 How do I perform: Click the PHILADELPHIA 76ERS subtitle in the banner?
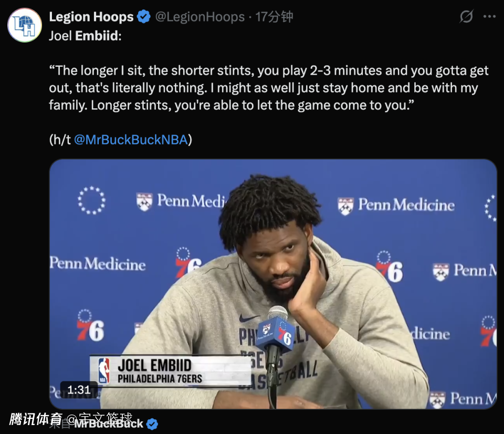coord(160,379)
